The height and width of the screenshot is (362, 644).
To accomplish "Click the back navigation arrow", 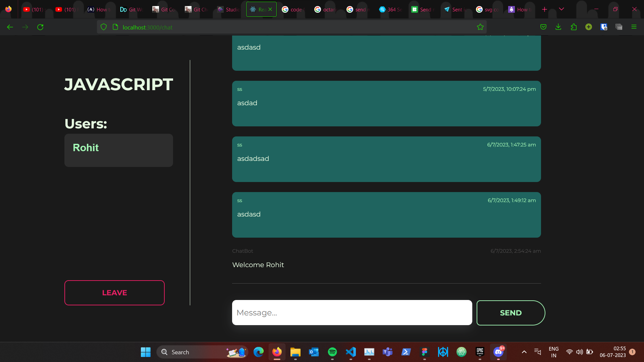I will (10, 27).
